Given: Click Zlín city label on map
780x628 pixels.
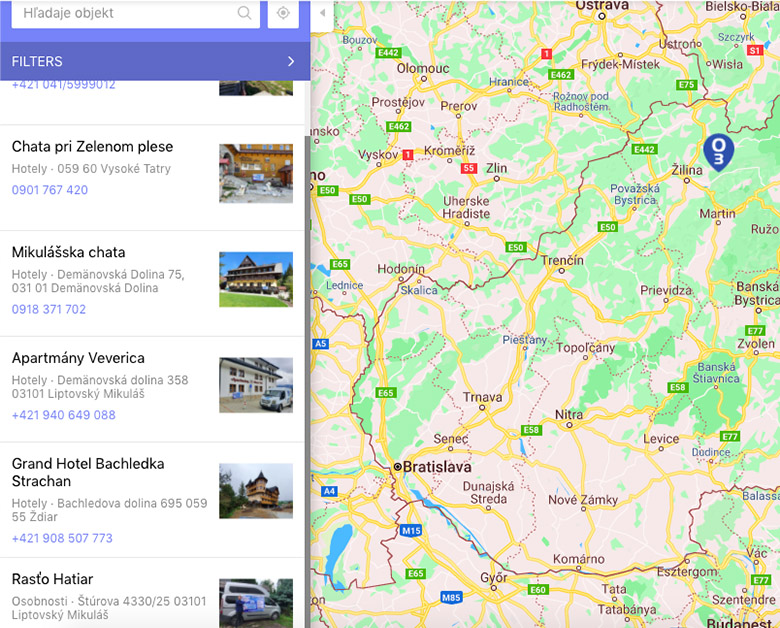Looking at the screenshot, I should tap(496, 168).
